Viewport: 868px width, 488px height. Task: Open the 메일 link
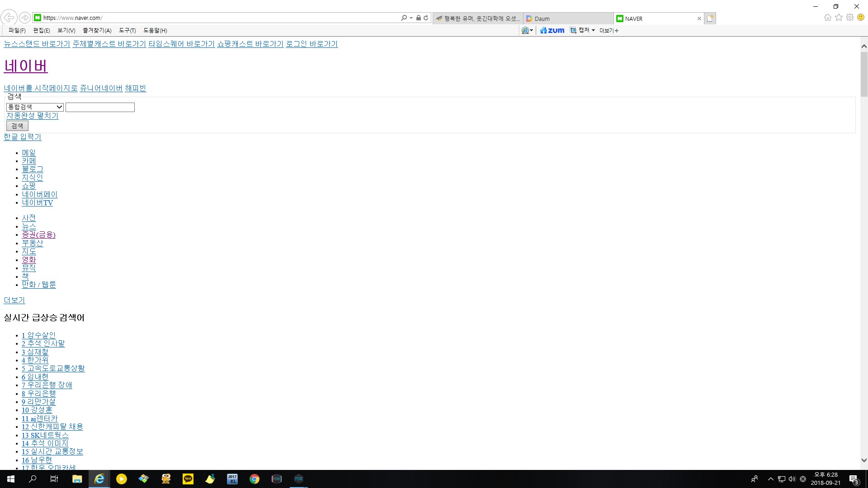(29, 153)
